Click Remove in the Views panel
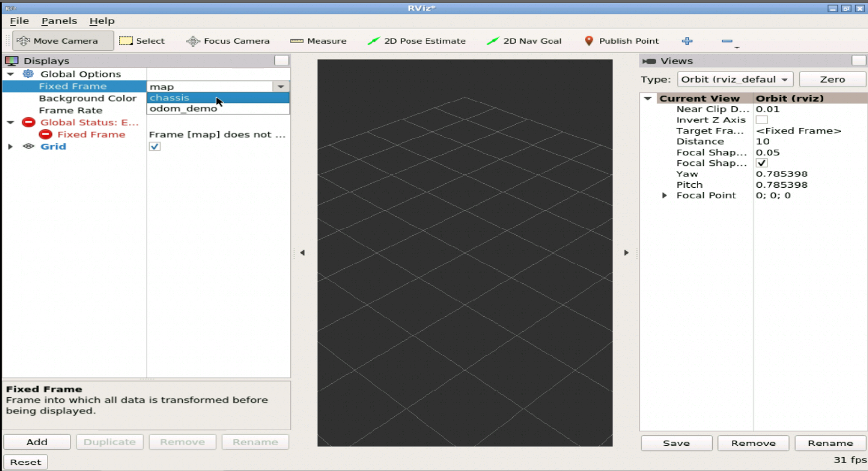Image resolution: width=868 pixels, height=471 pixels. (753, 443)
